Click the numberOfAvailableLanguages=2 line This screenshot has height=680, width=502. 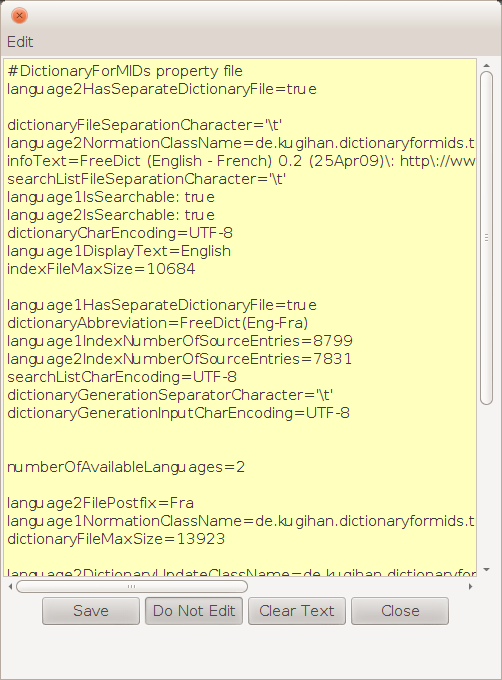pos(126,467)
